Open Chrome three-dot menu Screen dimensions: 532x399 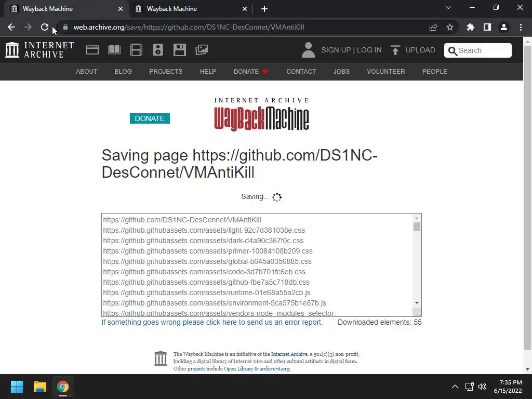[x=521, y=27]
